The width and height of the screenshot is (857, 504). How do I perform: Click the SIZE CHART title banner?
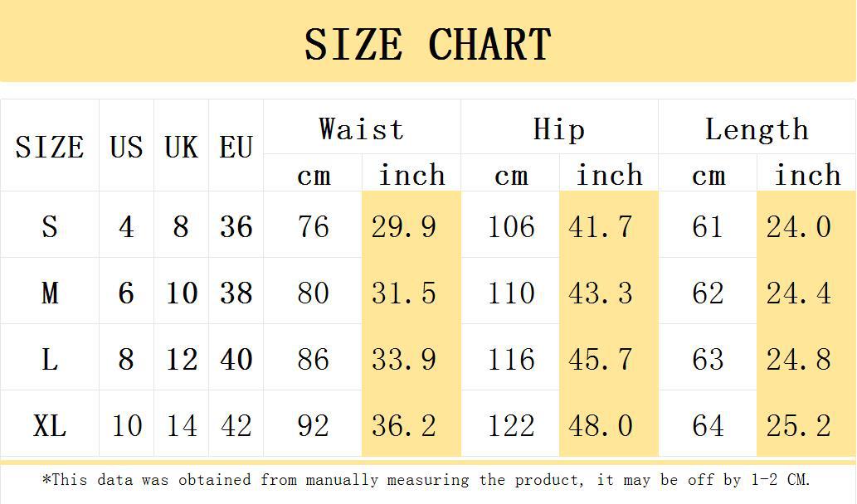(428, 41)
